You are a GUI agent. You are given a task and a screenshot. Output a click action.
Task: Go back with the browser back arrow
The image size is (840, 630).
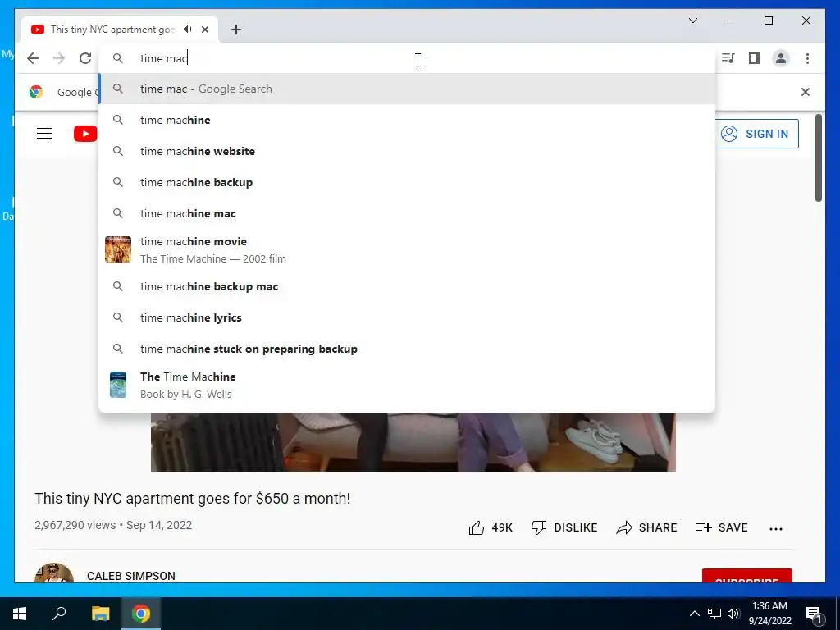33,58
